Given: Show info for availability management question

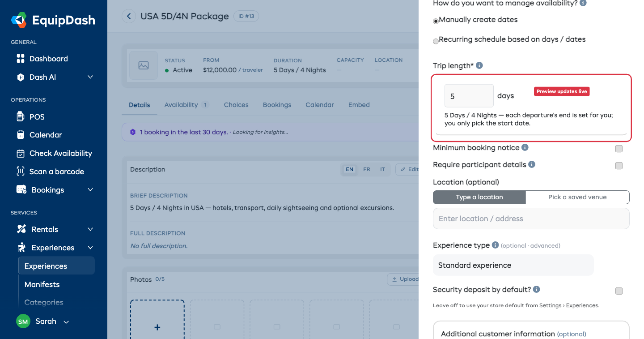Looking at the screenshot, I should 583,3.
